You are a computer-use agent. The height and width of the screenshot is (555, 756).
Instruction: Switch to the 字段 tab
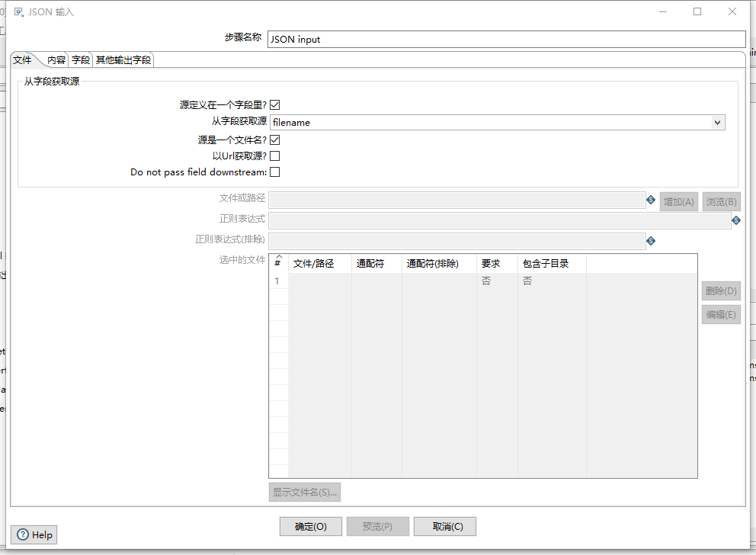80,59
